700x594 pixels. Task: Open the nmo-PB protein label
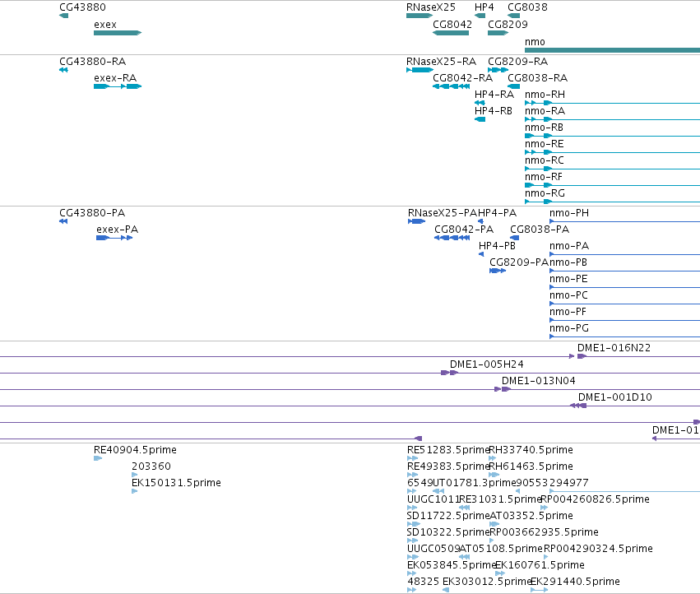pyautogui.click(x=568, y=262)
